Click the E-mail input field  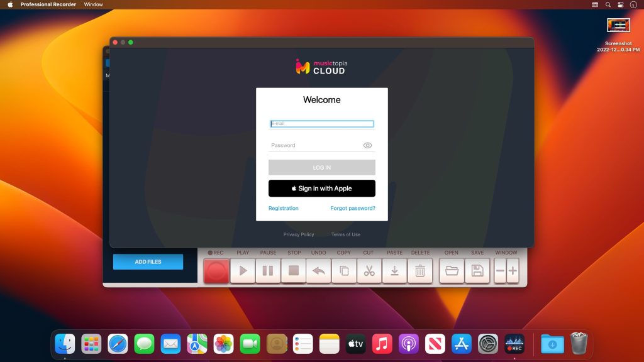pyautogui.click(x=321, y=124)
